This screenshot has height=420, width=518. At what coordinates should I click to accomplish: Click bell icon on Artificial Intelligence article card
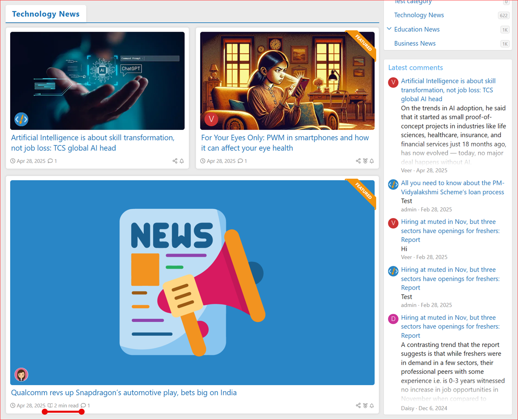[182, 161]
